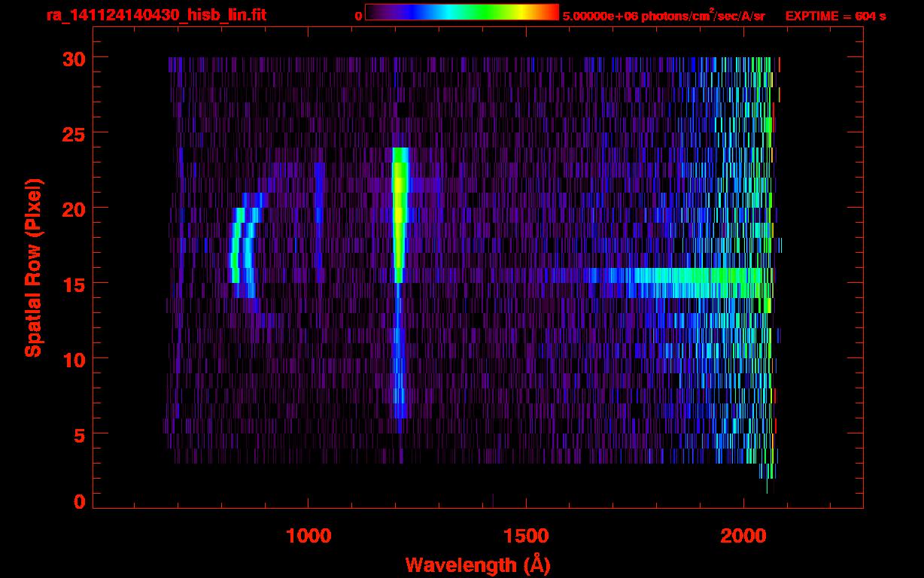This screenshot has height=578, width=924.
Task: Click the y-axis tick label 30
Action: (72, 58)
